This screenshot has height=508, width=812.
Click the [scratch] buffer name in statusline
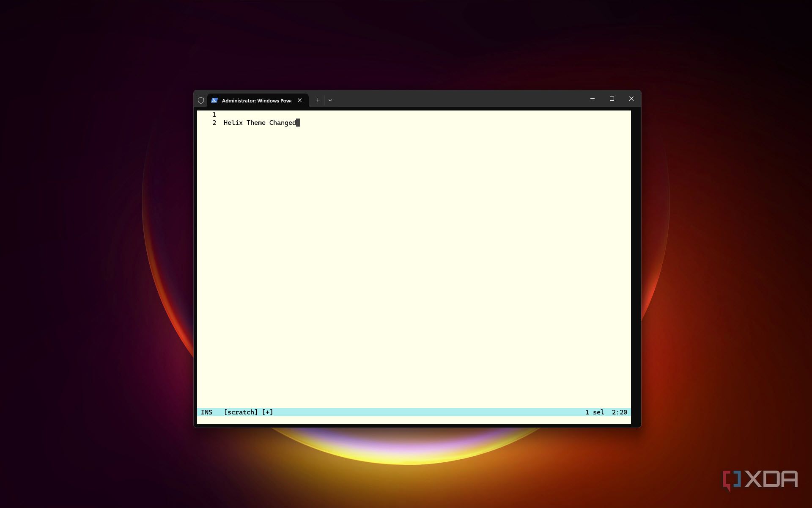tap(241, 412)
